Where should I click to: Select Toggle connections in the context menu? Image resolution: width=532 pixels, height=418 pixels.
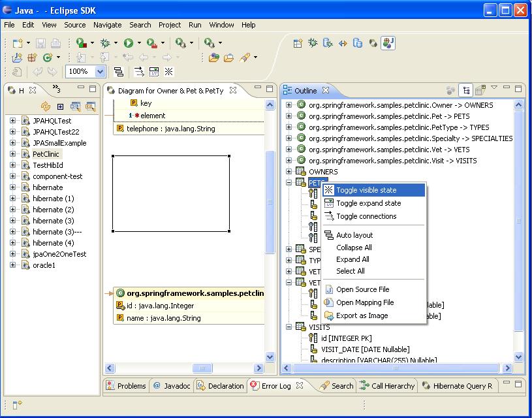click(366, 216)
